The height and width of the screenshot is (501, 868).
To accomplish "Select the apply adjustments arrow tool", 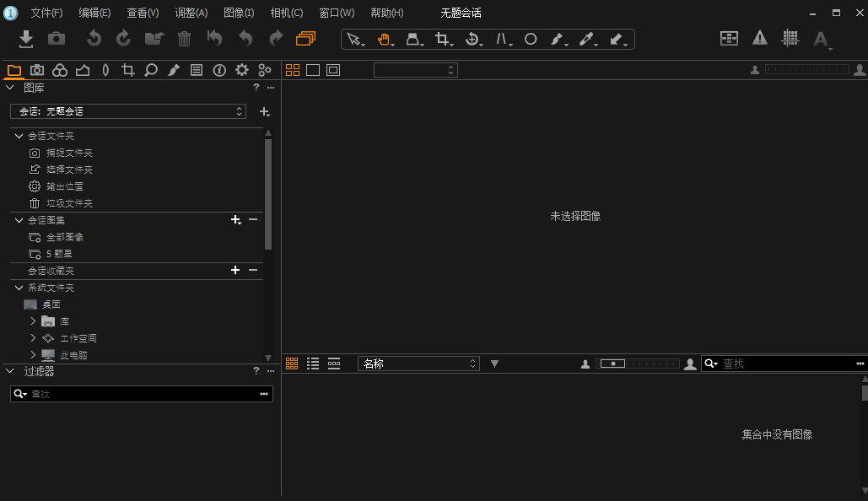I will [617, 40].
